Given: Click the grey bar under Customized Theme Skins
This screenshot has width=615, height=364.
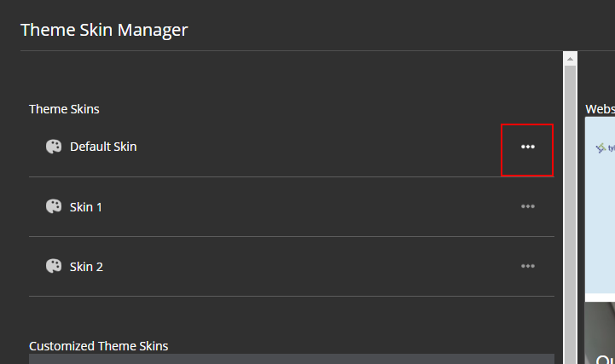Looking at the screenshot, I should click(x=291, y=359).
